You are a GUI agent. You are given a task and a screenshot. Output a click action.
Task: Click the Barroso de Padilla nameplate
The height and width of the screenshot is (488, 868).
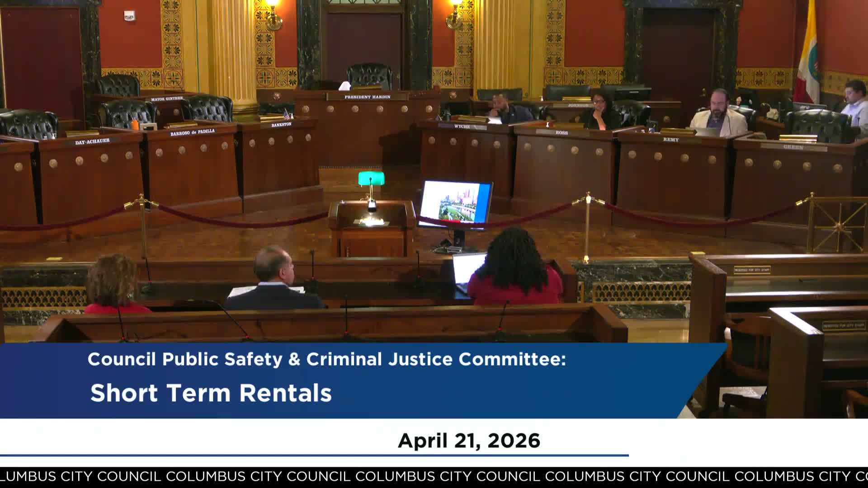(x=192, y=132)
